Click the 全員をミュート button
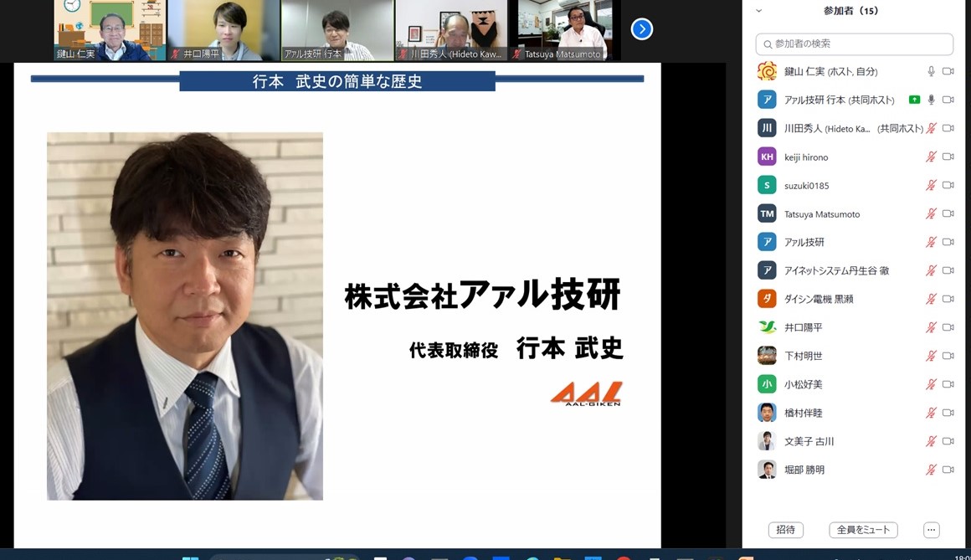 coord(863,530)
